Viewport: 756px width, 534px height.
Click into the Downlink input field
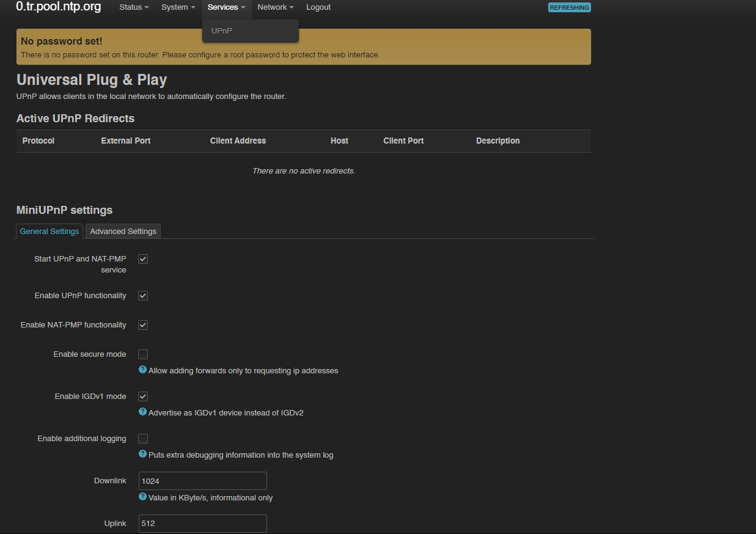(x=203, y=481)
